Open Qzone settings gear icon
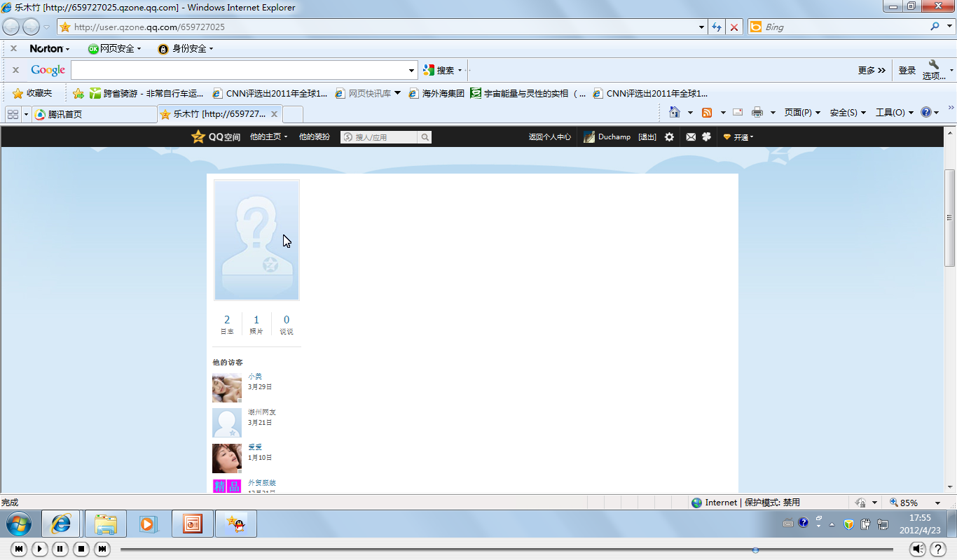 coord(669,137)
